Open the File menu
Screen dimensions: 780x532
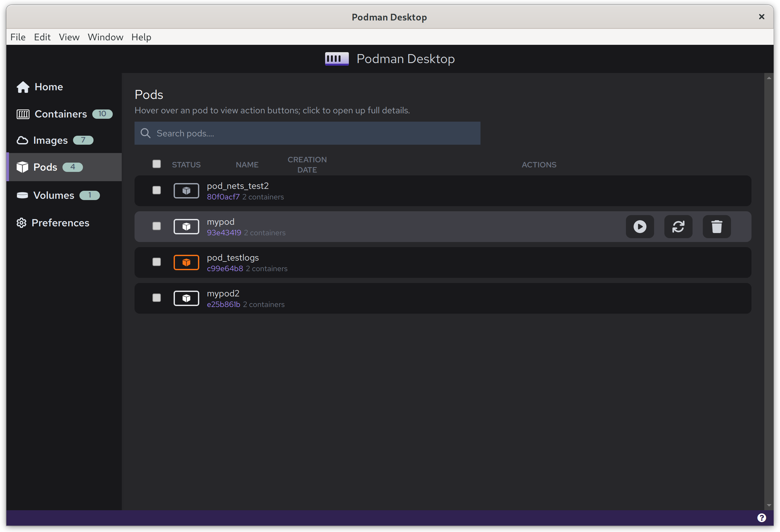click(x=18, y=37)
